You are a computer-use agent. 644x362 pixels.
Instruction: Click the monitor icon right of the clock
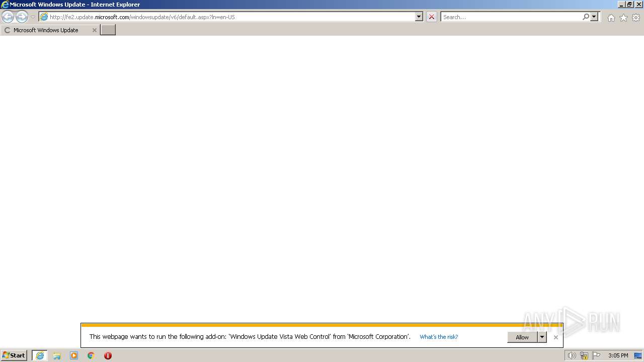(x=638, y=355)
